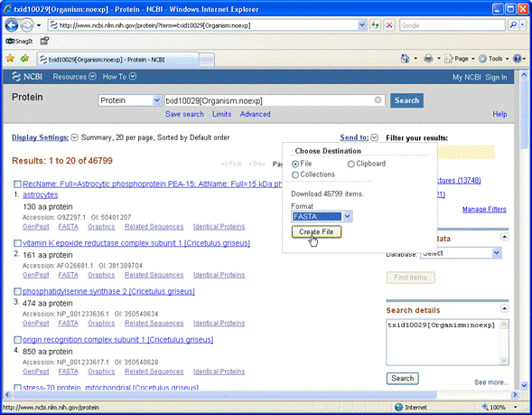Open the Database Select dropdown in Find related data
Screen dimensions: 532x415
pos(461,253)
